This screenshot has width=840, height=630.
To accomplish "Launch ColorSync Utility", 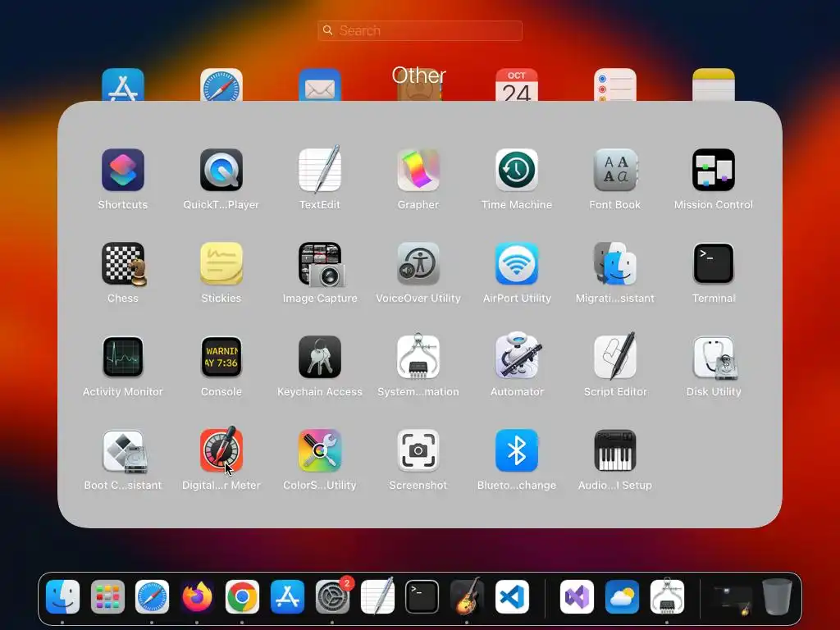I will [320, 450].
